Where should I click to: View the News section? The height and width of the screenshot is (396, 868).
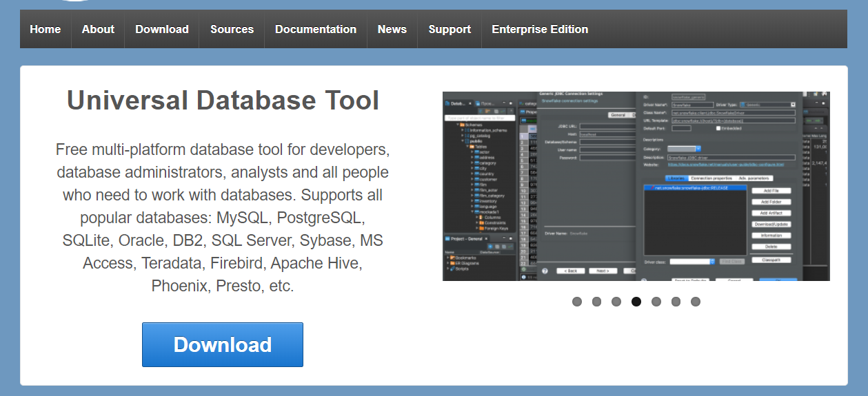[x=392, y=29]
